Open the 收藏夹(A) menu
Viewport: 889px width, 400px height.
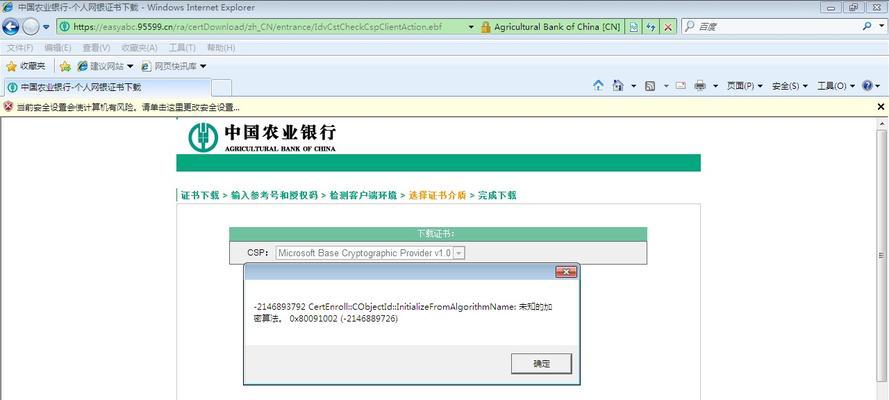point(139,48)
